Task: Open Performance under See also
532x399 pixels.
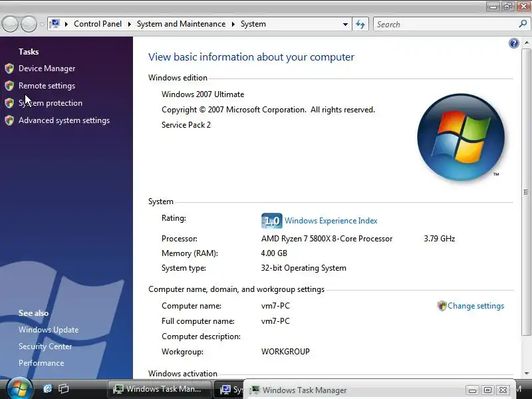Action: 41,363
